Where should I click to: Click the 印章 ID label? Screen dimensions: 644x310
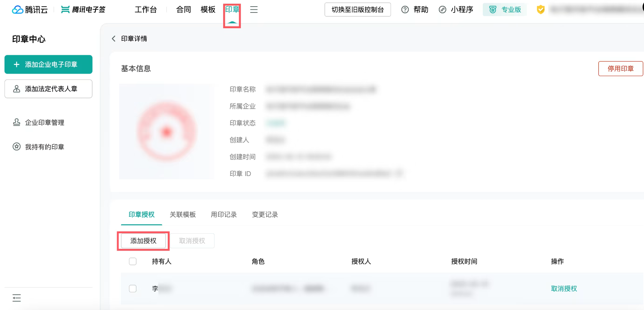tap(240, 174)
